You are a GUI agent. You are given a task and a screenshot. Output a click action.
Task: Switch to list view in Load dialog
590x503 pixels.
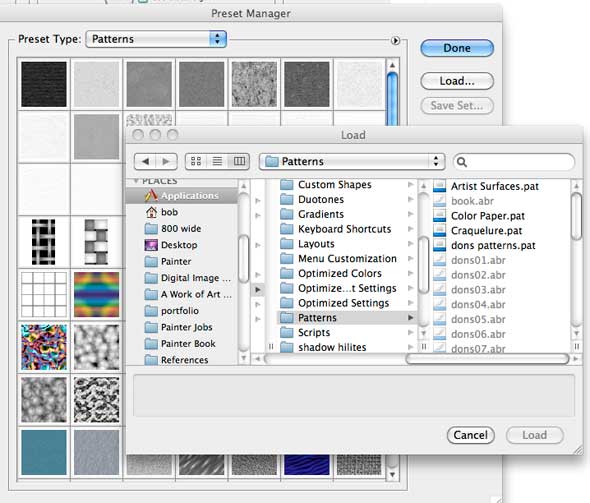point(217,162)
